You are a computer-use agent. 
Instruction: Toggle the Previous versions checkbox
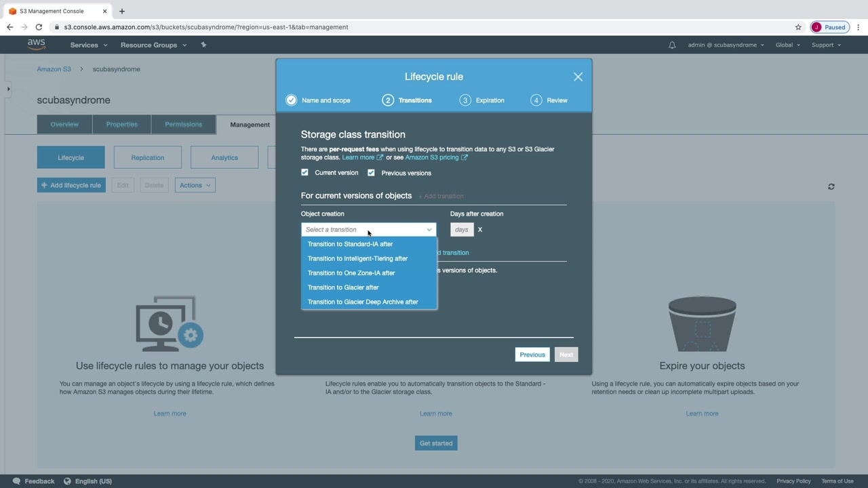tap(371, 173)
